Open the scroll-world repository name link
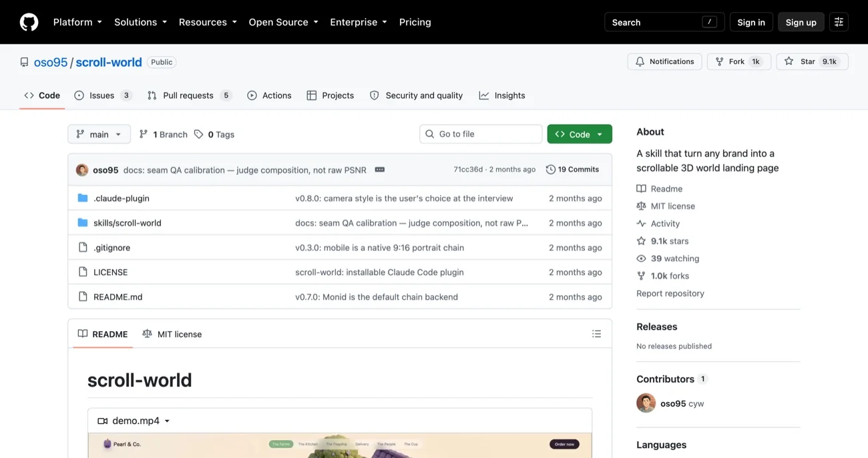Image resolution: width=868 pixels, height=458 pixels. 109,62
